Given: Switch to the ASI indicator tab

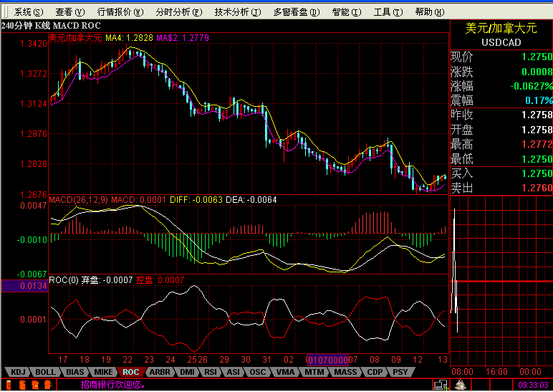Looking at the screenshot, I should point(233,372).
